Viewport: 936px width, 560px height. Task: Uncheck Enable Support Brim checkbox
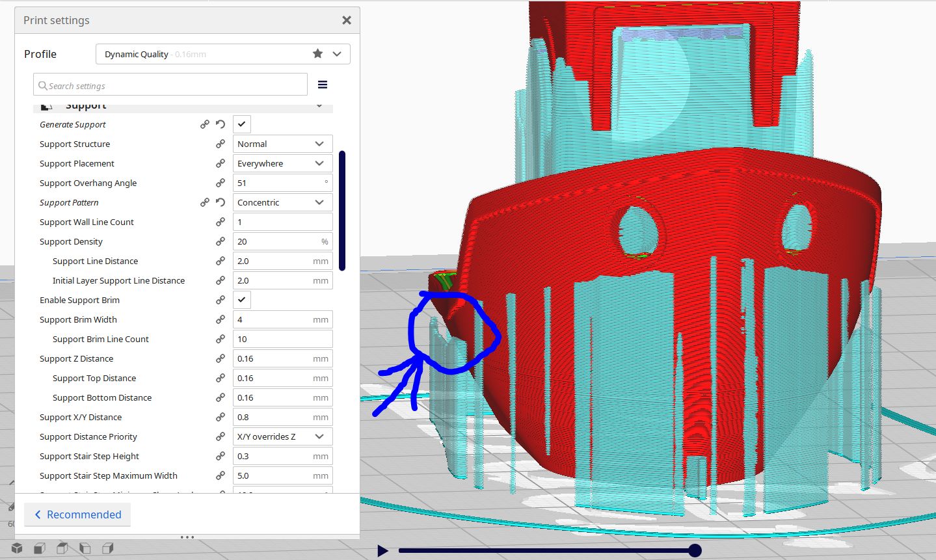[x=241, y=300]
